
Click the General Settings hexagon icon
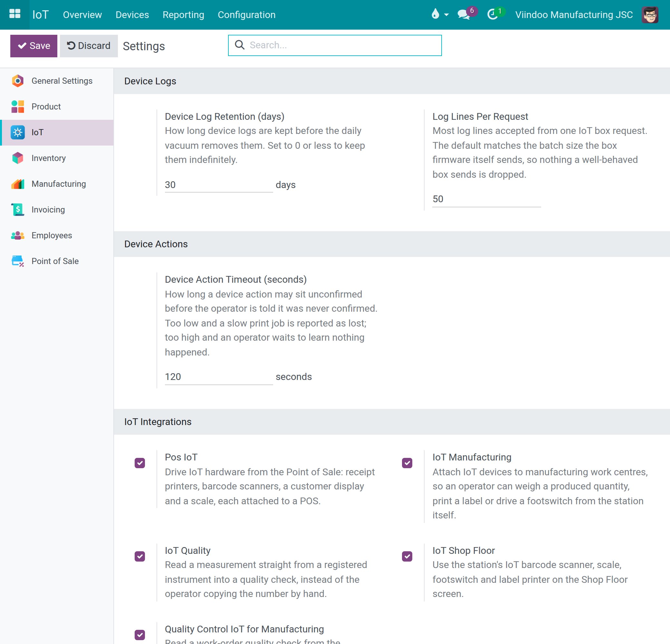(x=17, y=81)
